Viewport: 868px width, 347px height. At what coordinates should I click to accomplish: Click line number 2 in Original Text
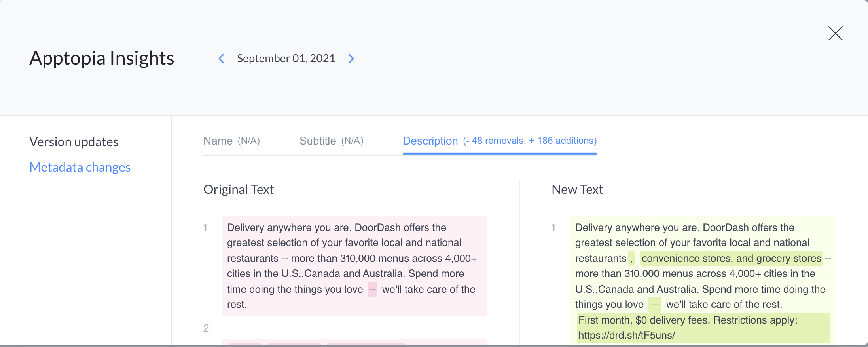(206, 328)
